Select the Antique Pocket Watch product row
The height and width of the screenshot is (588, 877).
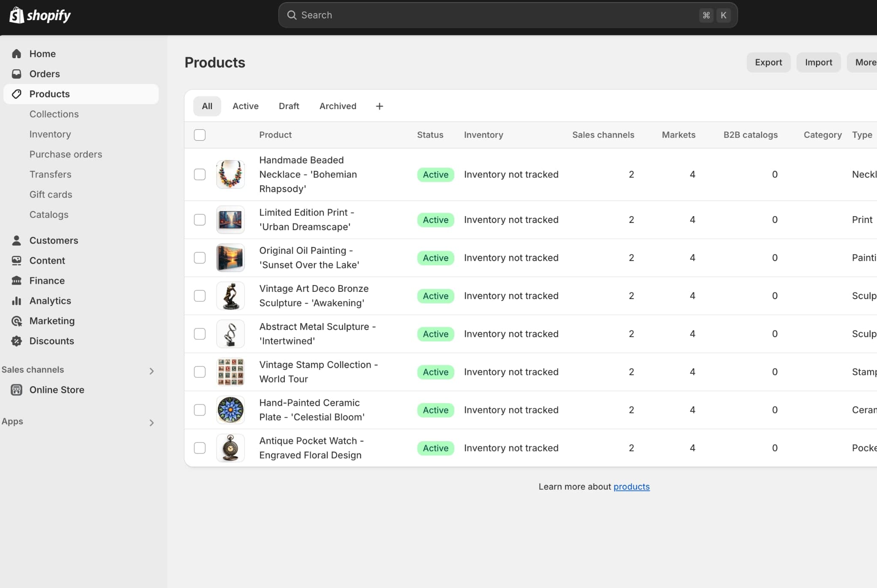click(200, 448)
